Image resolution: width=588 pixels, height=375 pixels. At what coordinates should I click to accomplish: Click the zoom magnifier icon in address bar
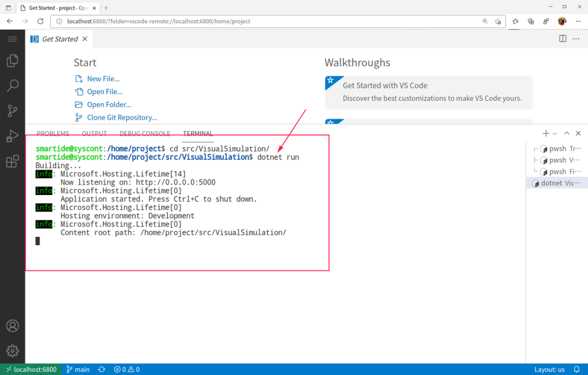click(x=485, y=21)
